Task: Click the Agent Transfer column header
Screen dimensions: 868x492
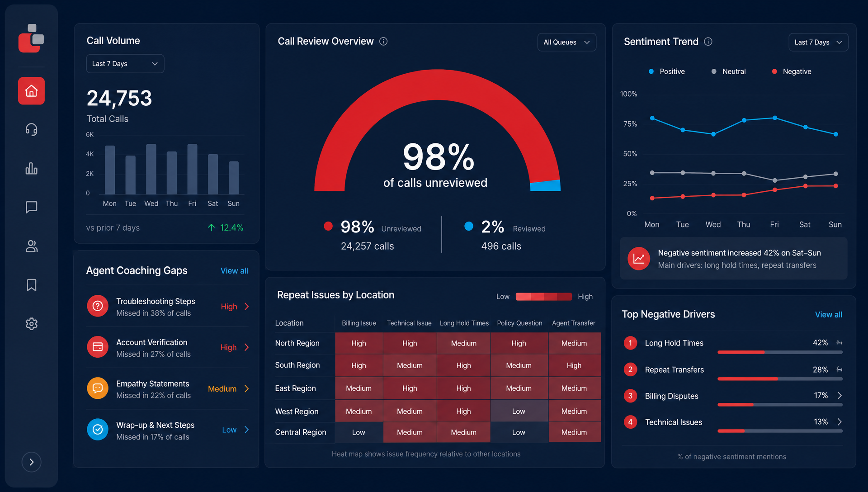Action: pyautogui.click(x=574, y=323)
